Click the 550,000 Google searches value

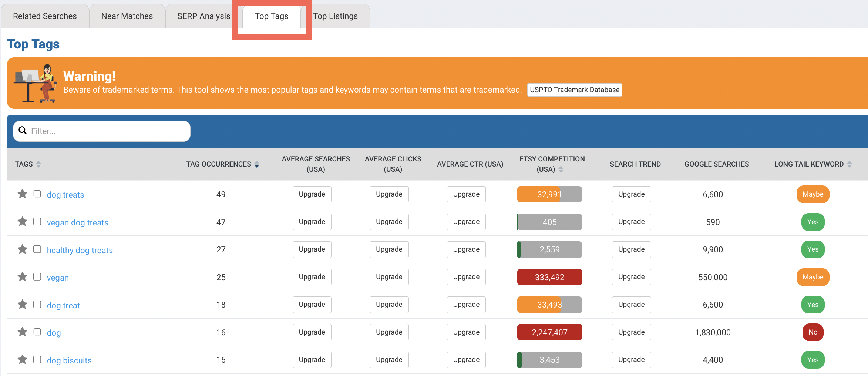713,277
